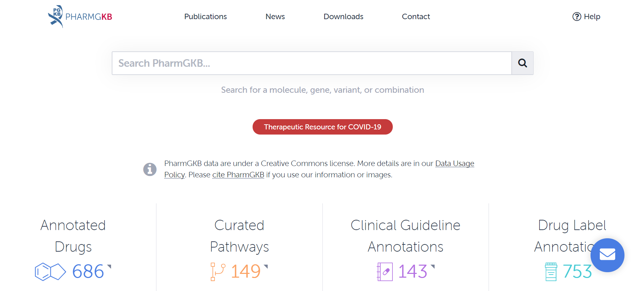
Task: Follow the cite PharmGKB link
Action: click(x=238, y=175)
